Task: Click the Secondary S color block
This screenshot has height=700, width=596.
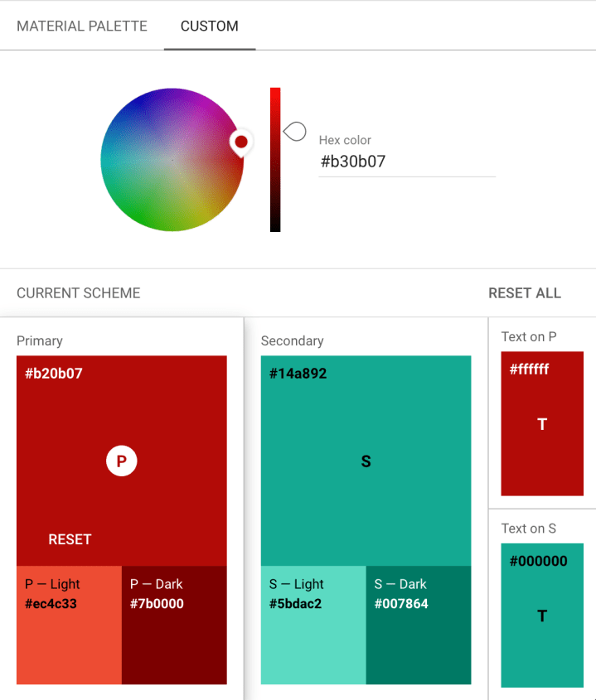Action: [x=366, y=461]
